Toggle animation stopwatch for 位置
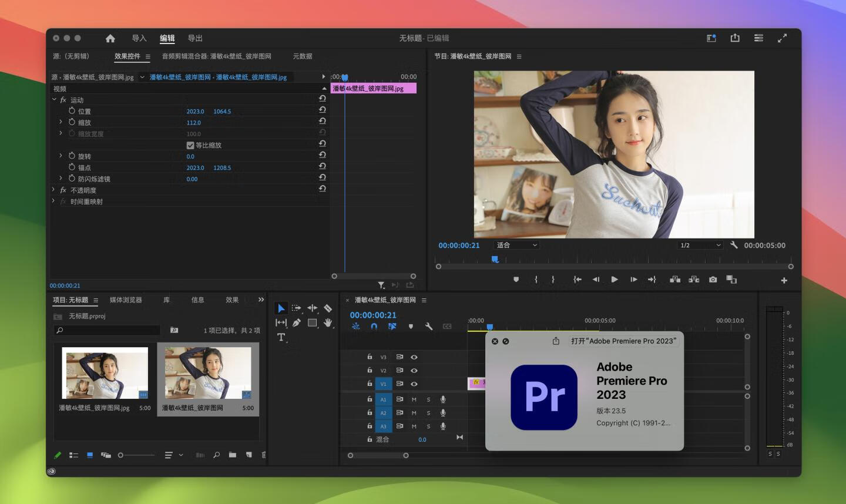Screen dimensions: 846x504 (72, 110)
